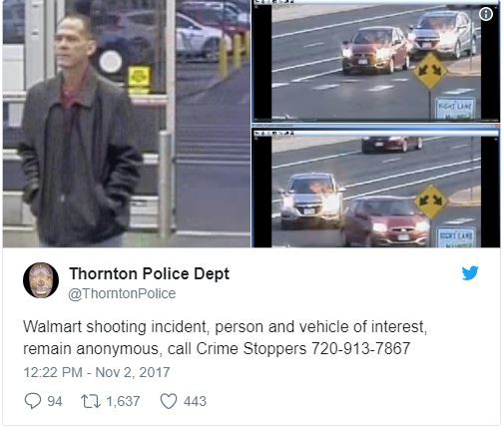Click the Twitter bird logo icon

pos(470,273)
